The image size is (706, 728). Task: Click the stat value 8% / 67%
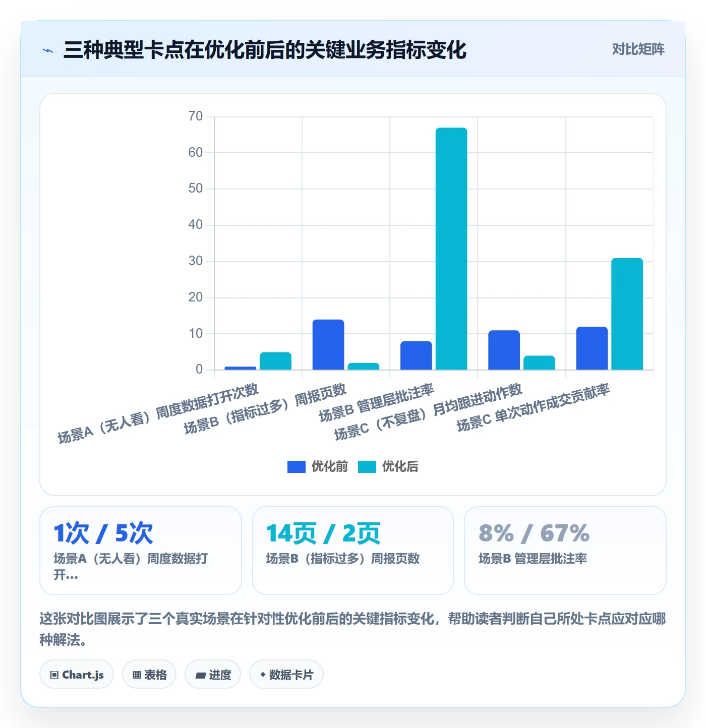click(x=534, y=533)
